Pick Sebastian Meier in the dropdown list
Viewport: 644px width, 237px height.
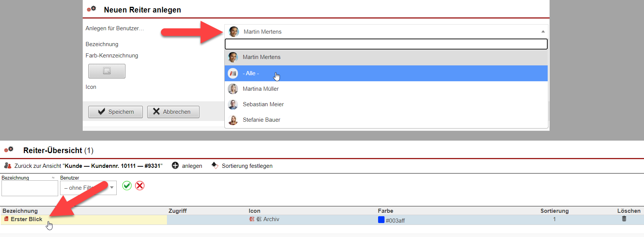click(x=263, y=104)
